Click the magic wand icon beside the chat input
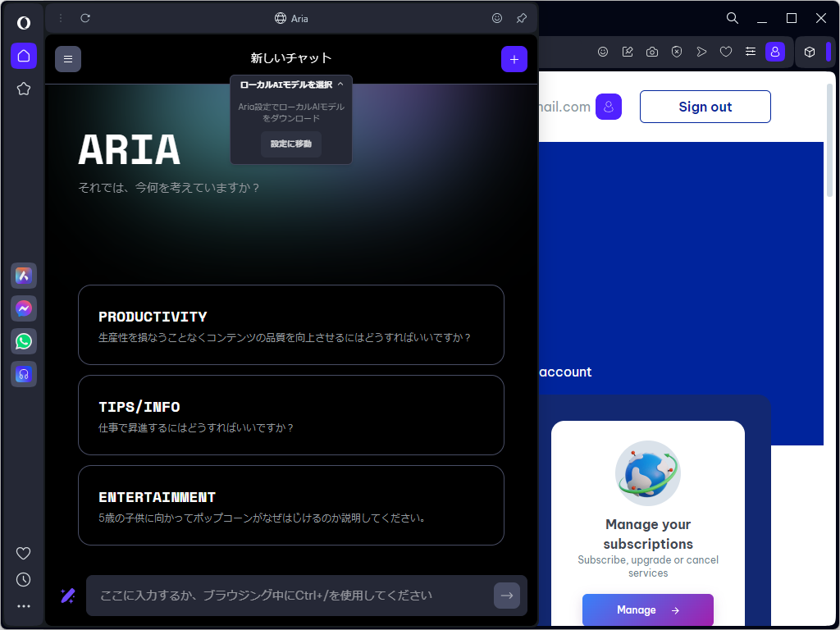 (67, 596)
